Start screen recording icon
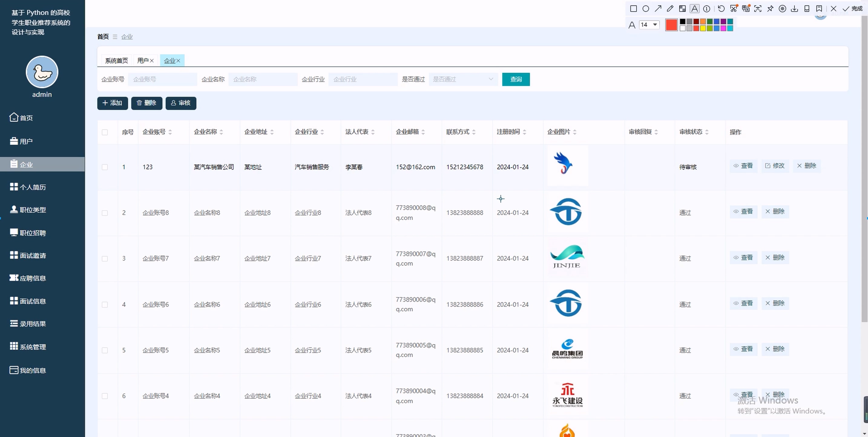The width and height of the screenshot is (868, 437). pyautogui.click(x=782, y=9)
